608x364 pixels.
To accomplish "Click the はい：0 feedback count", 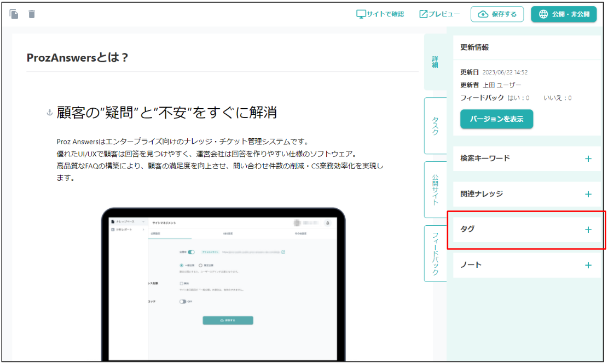I will click(x=518, y=98).
